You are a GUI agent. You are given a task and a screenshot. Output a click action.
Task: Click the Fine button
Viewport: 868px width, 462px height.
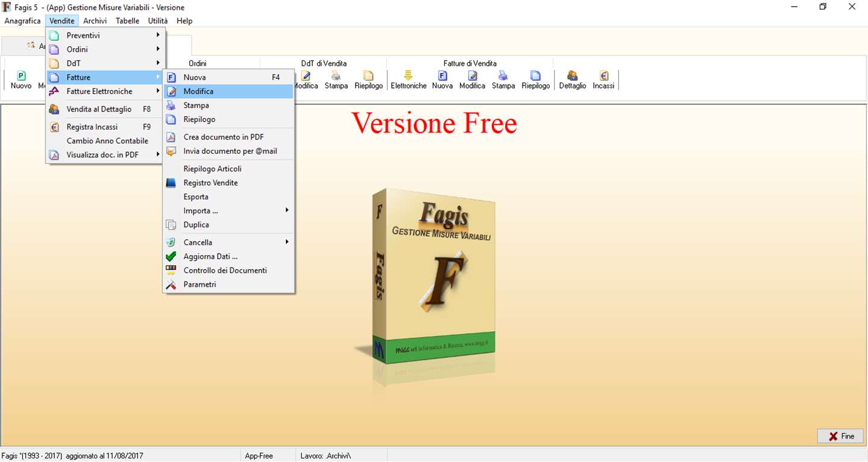[x=840, y=436]
